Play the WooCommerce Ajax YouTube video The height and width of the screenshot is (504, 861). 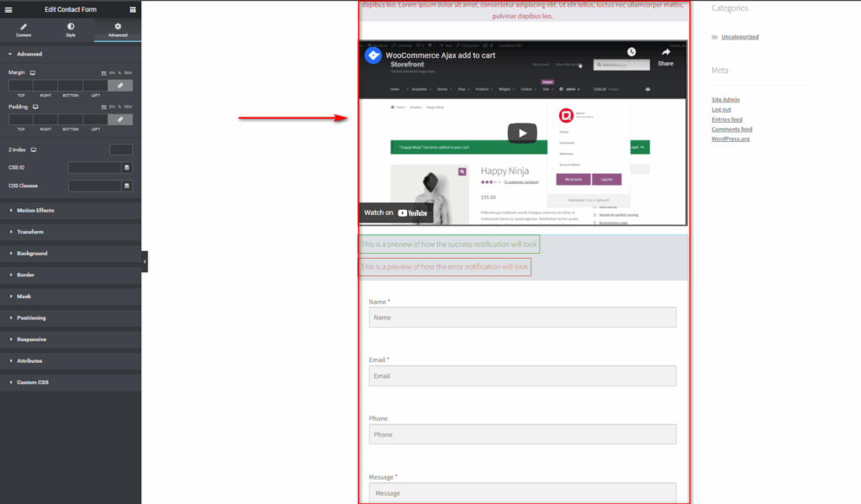tap(522, 134)
